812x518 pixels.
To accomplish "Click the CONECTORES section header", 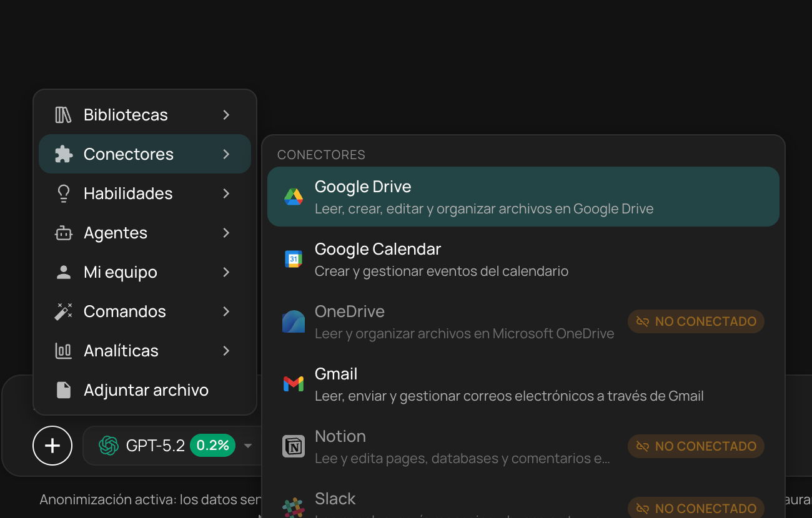I will pos(321,155).
